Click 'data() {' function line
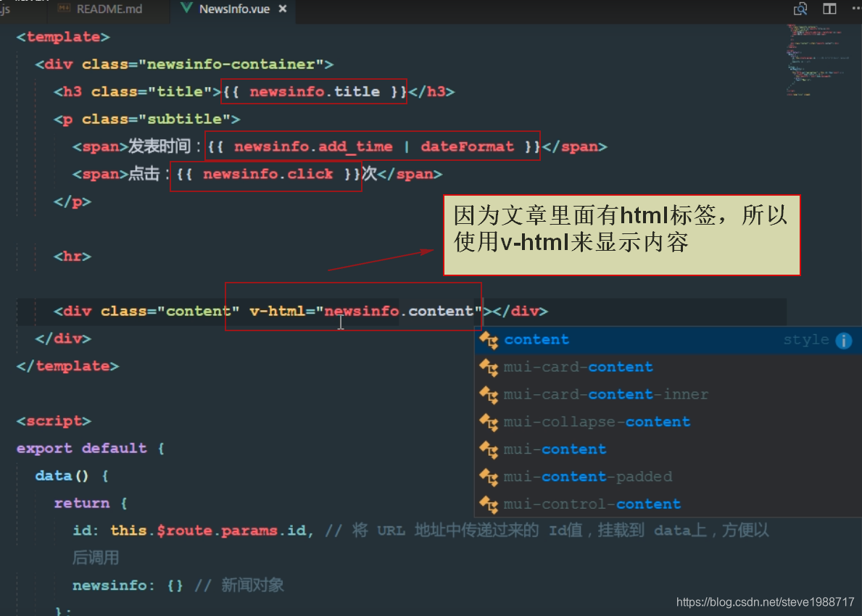The height and width of the screenshot is (616, 862). click(x=72, y=476)
